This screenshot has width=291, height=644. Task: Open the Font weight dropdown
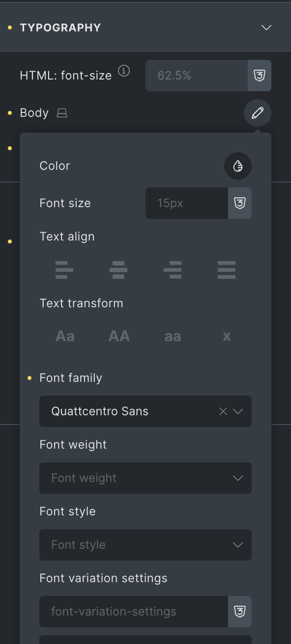coord(145,478)
